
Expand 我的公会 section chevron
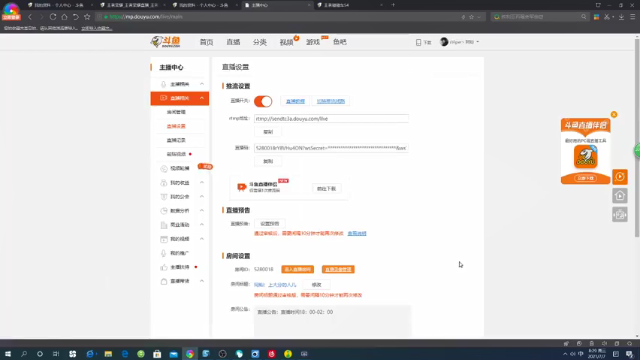coord(202,196)
